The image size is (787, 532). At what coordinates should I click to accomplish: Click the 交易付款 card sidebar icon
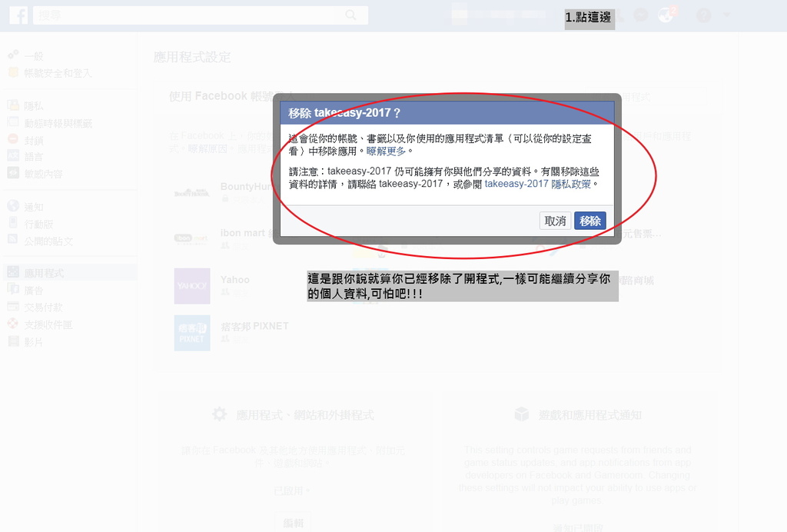point(13,306)
